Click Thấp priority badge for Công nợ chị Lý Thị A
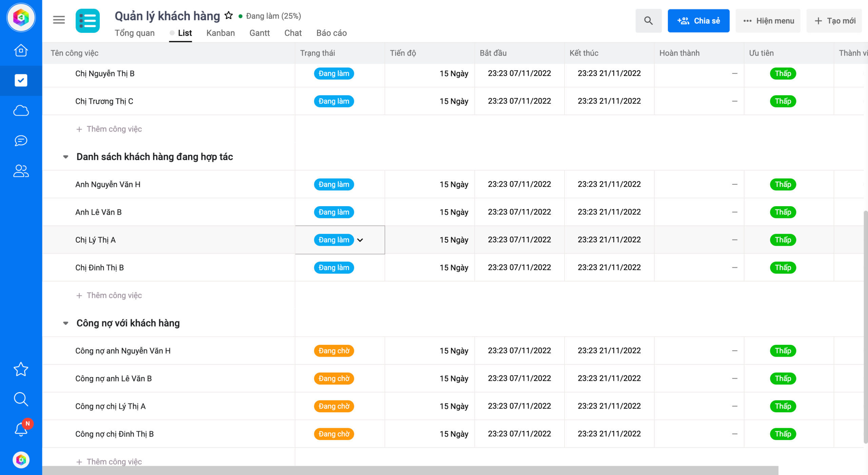868x475 pixels. [x=783, y=407]
